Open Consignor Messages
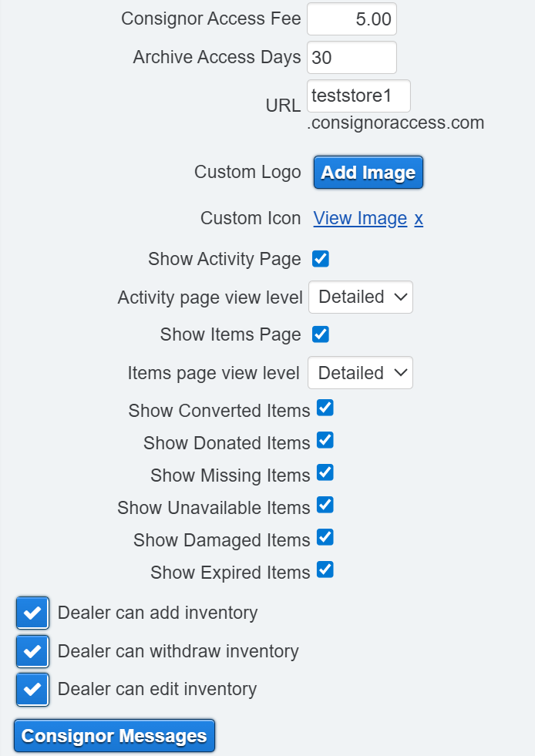The width and height of the screenshot is (535, 756). point(114,736)
